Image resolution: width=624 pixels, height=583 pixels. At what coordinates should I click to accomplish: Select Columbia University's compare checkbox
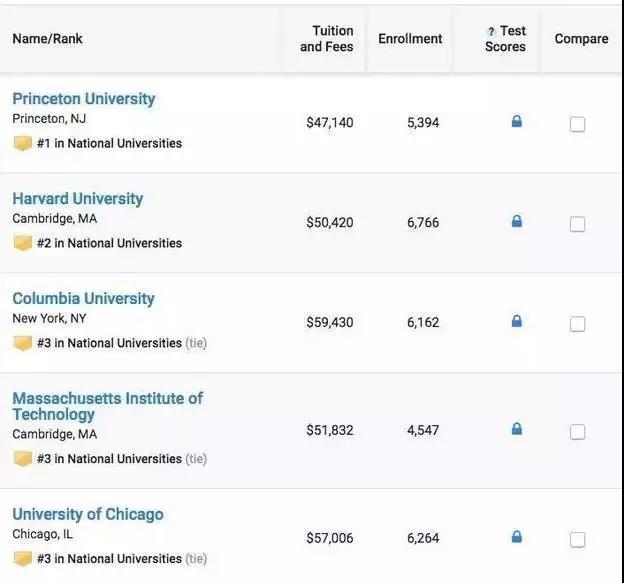(x=577, y=324)
